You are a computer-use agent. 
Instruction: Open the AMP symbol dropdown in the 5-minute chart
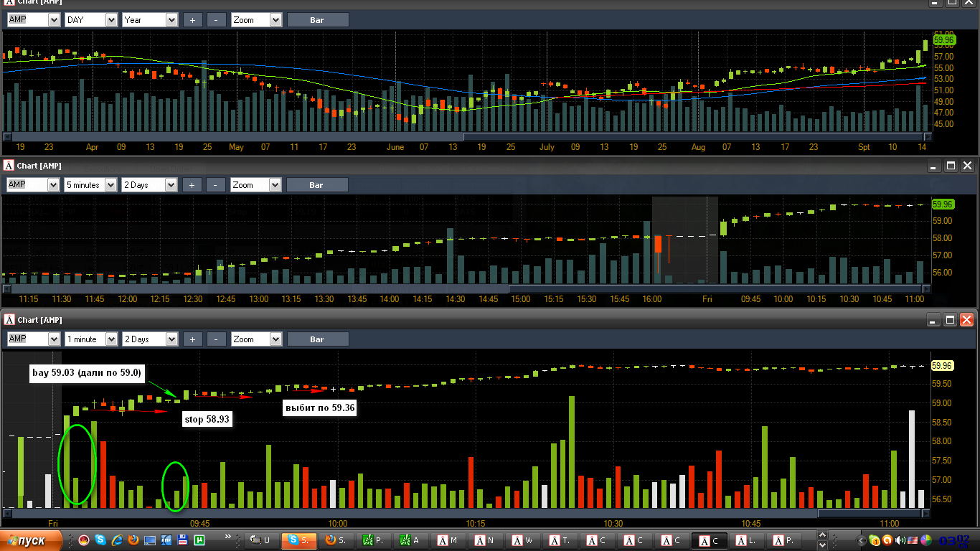tap(54, 185)
